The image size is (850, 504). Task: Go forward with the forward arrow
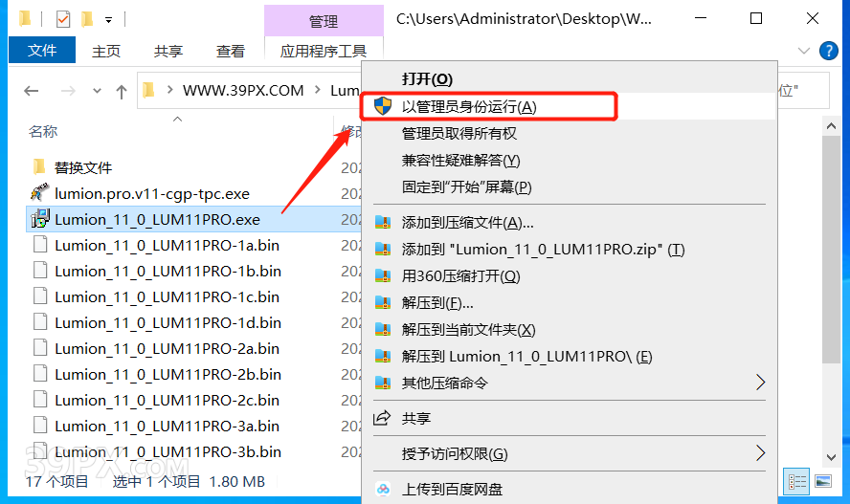point(68,91)
